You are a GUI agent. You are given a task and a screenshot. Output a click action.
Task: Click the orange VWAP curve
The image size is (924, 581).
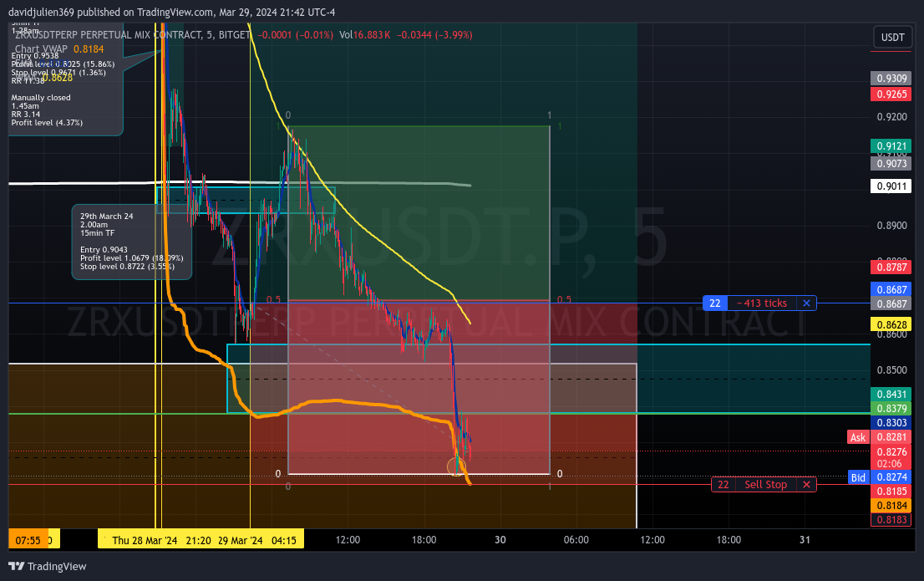(336, 401)
